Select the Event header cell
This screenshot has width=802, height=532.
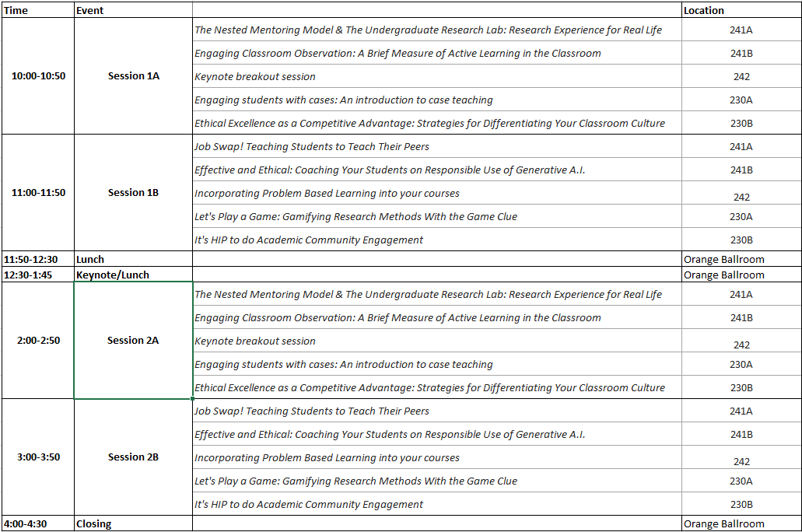coord(133,10)
